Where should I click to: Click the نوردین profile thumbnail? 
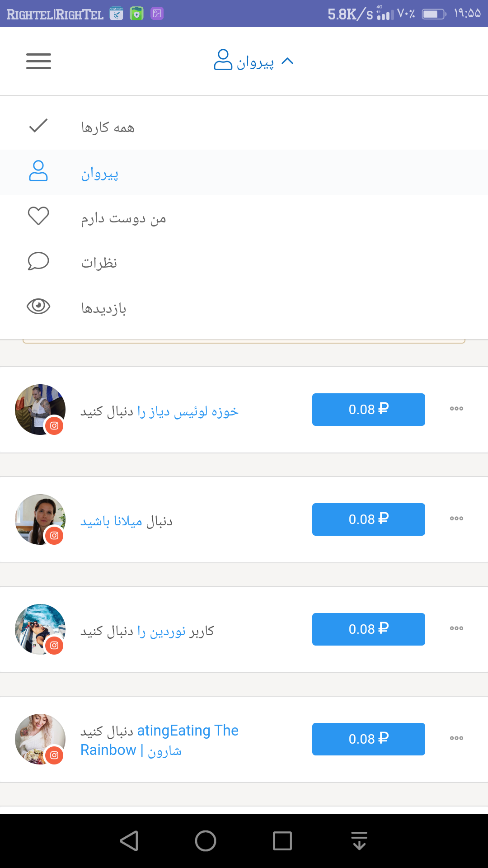(40, 628)
